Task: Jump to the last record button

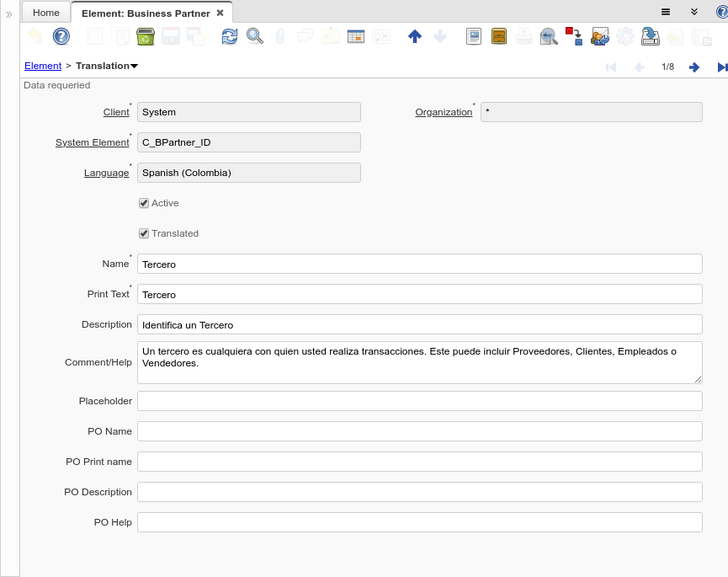Action: [x=722, y=67]
